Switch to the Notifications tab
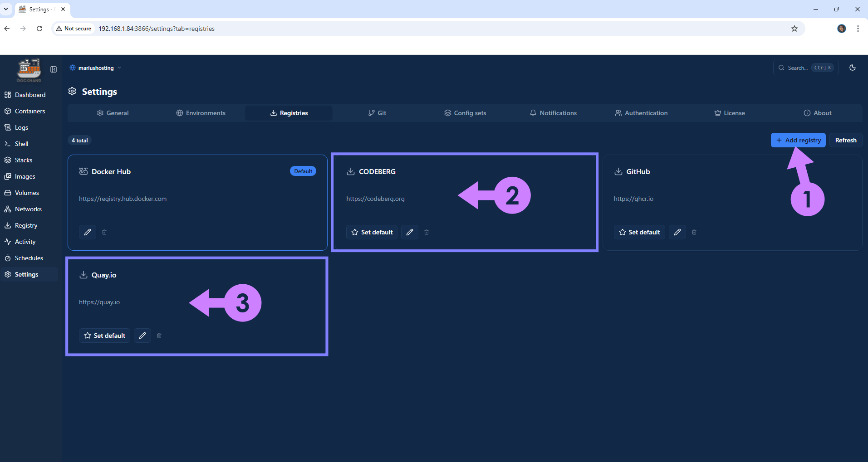Screen dimensions: 868x462 tap(553, 112)
